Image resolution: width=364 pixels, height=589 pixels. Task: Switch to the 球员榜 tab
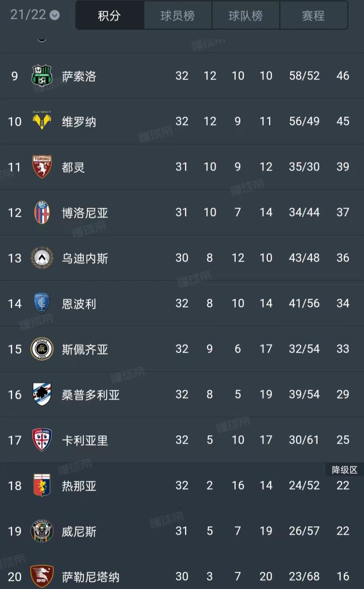[177, 16]
